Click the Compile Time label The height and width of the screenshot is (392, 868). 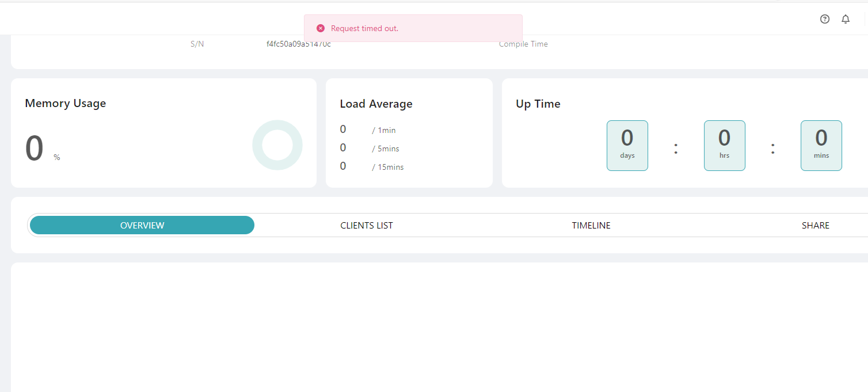[523, 44]
